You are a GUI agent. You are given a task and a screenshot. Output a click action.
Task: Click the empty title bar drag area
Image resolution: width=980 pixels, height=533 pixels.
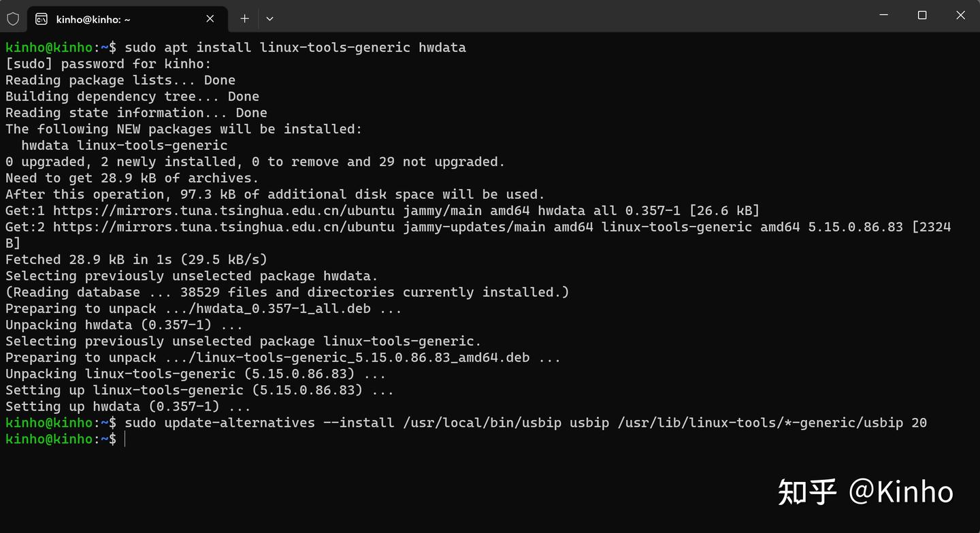click(x=544, y=15)
